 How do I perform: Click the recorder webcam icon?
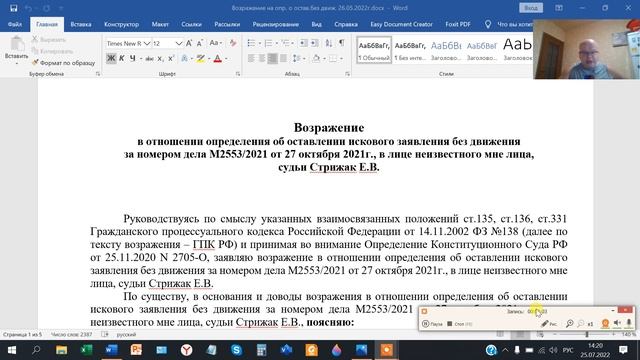point(605,323)
